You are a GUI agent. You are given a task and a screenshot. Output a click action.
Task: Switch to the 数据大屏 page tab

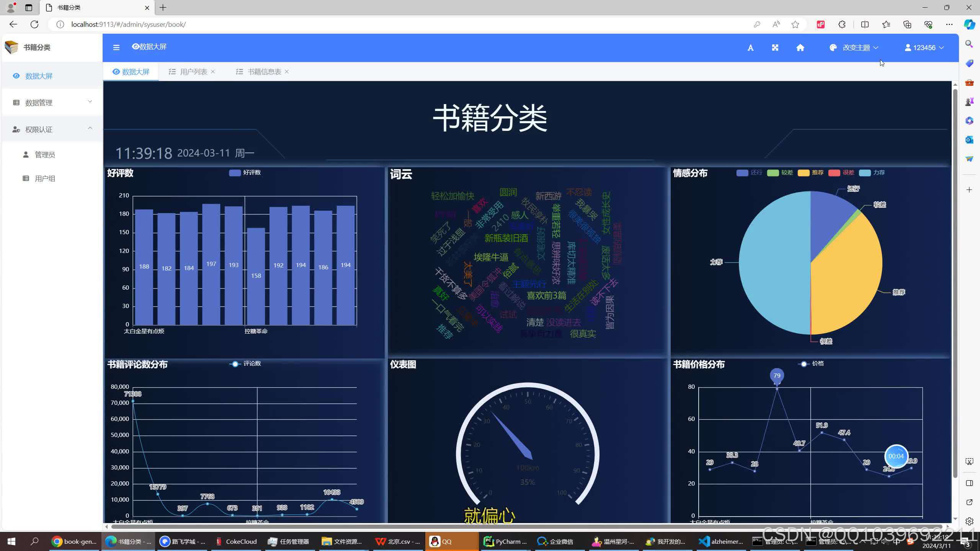point(131,72)
